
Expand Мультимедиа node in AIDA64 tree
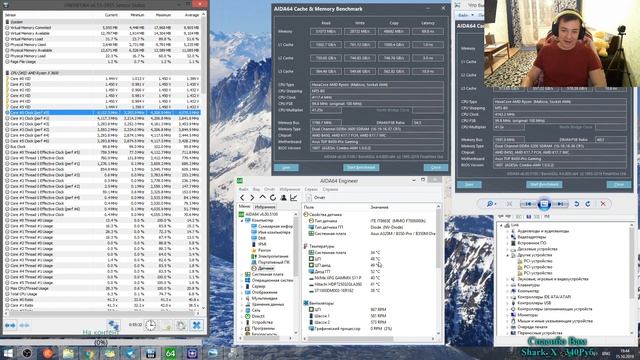tap(242, 298)
